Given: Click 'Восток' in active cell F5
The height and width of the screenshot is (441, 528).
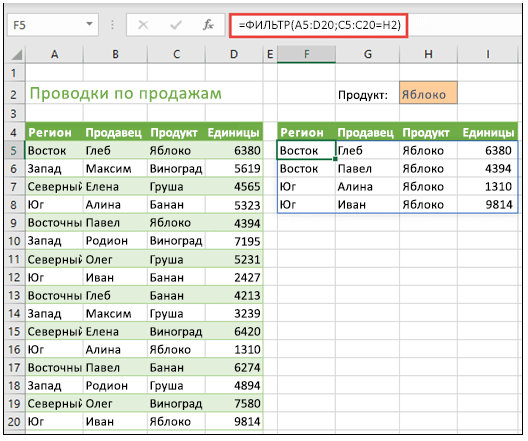Looking at the screenshot, I should tap(306, 150).
